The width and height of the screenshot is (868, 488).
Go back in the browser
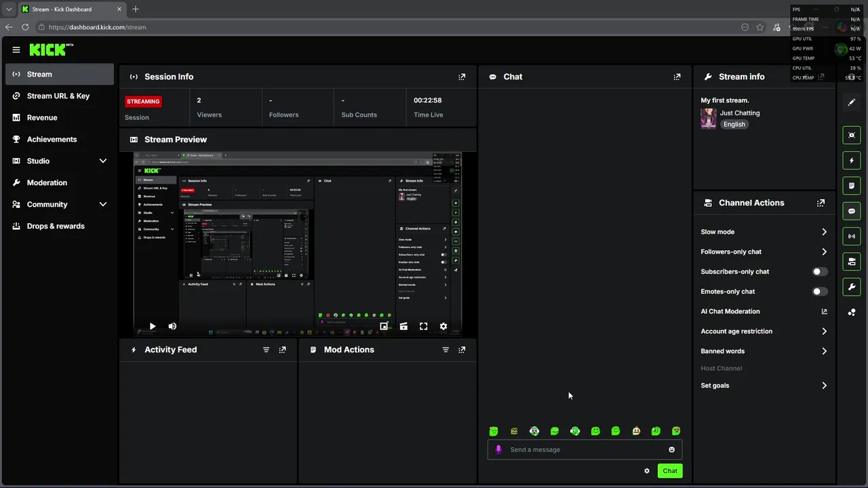[9, 27]
